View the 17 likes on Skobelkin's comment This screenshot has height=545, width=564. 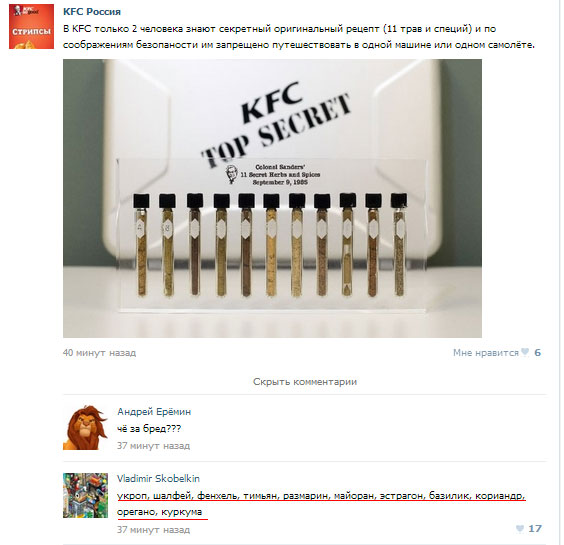coord(535,528)
